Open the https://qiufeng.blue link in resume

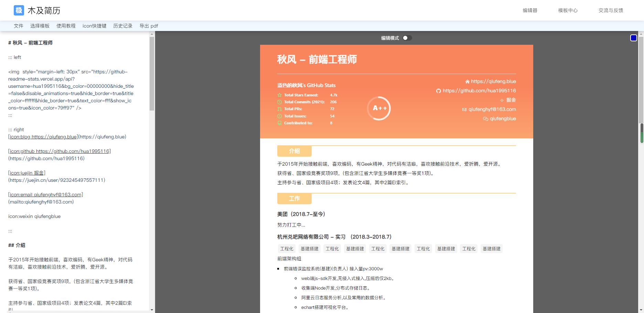(x=493, y=81)
